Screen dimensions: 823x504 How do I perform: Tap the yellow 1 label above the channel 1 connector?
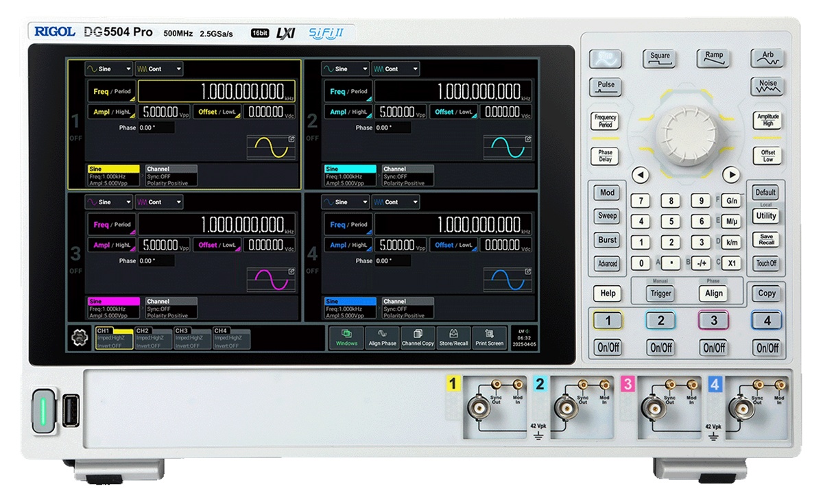[453, 384]
